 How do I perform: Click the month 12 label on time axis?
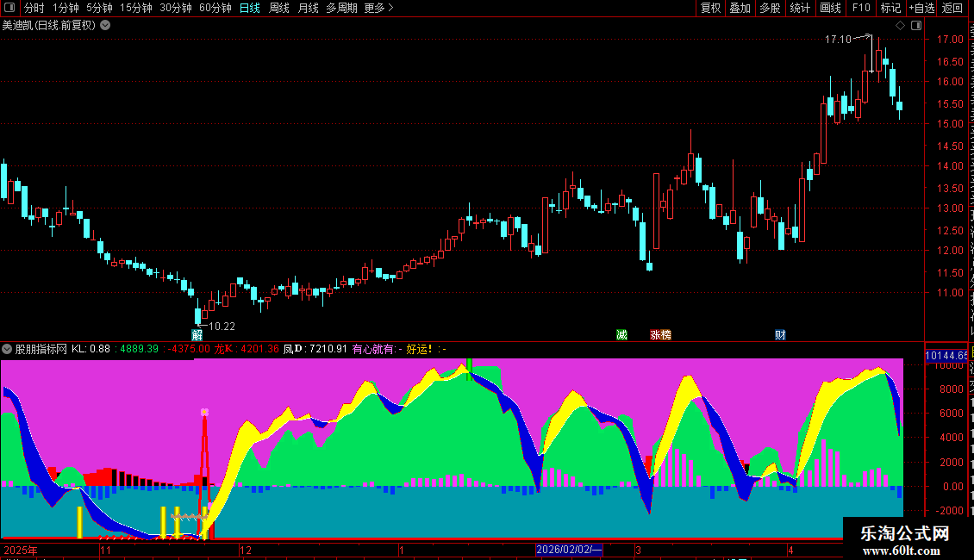[x=246, y=550]
